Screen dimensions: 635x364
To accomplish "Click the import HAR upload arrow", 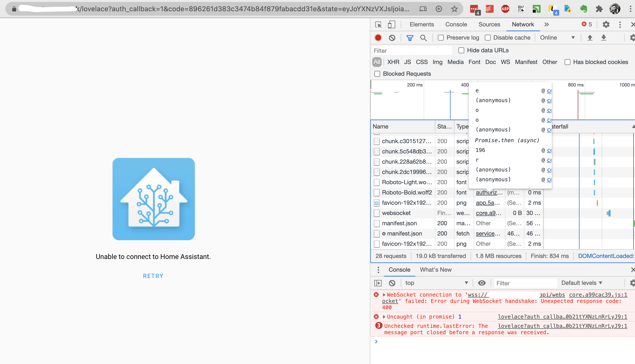I will [x=590, y=38].
